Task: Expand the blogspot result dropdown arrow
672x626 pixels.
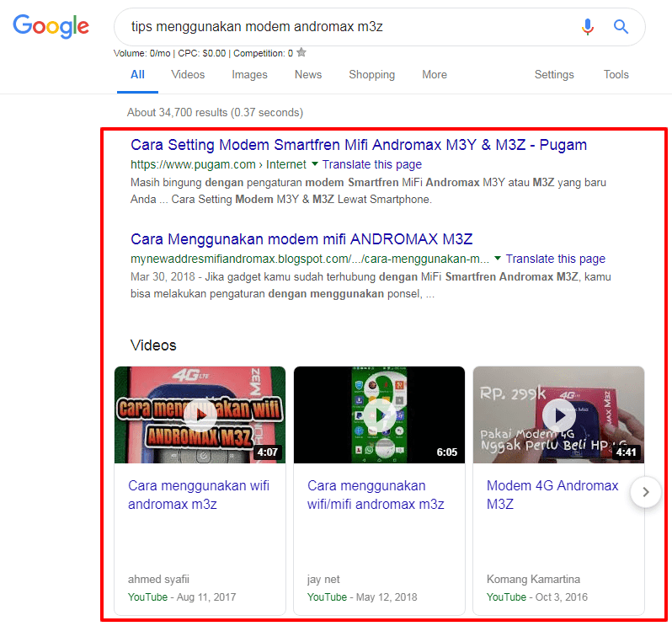Action: [498, 259]
